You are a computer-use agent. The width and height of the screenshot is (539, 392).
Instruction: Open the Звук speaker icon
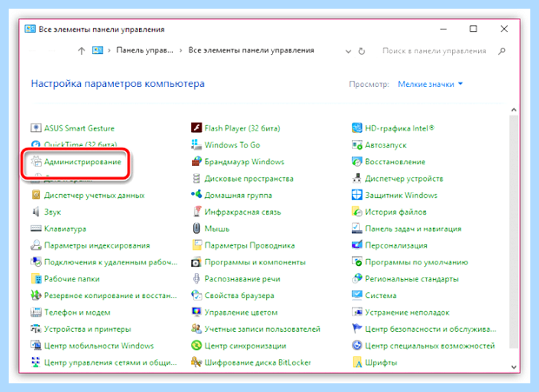click(37, 211)
